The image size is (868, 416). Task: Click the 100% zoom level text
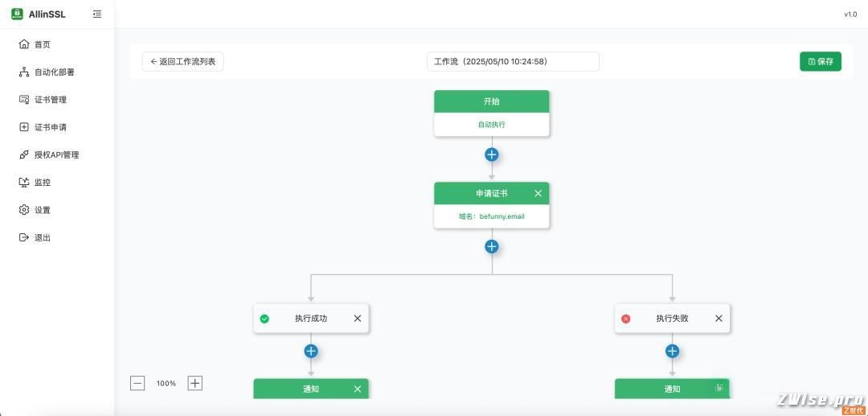pos(166,383)
